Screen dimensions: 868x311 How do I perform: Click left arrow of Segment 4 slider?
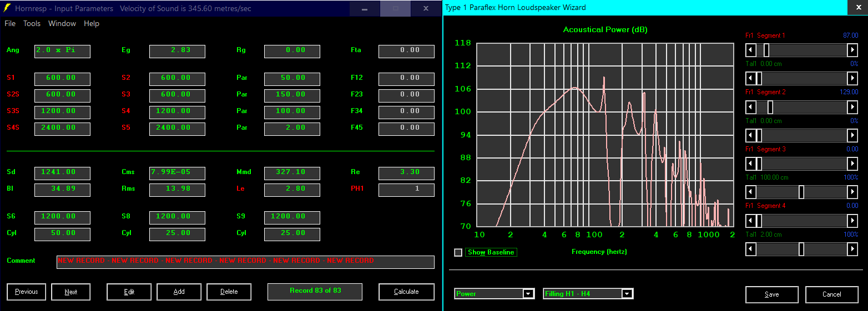[750, 221]
